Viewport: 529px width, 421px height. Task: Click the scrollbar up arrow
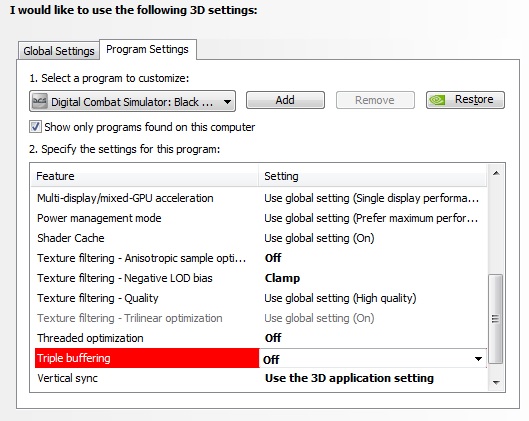coord(496,173)
